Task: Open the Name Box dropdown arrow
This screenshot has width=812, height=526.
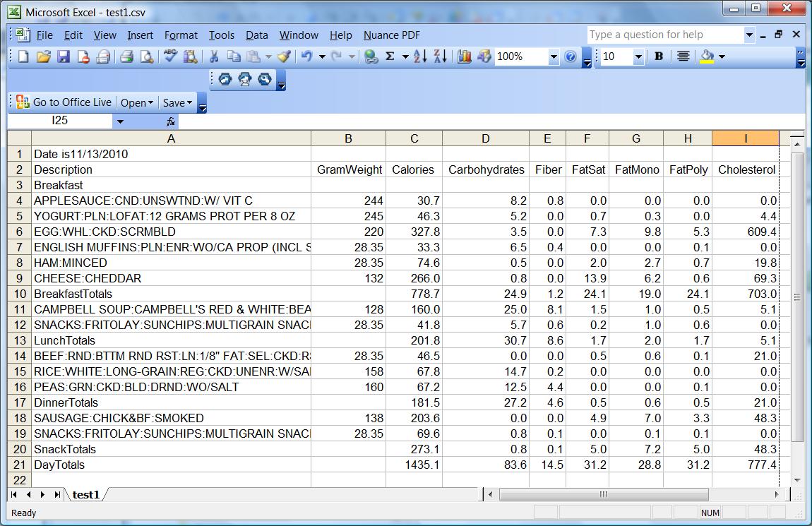Action: 119,121
